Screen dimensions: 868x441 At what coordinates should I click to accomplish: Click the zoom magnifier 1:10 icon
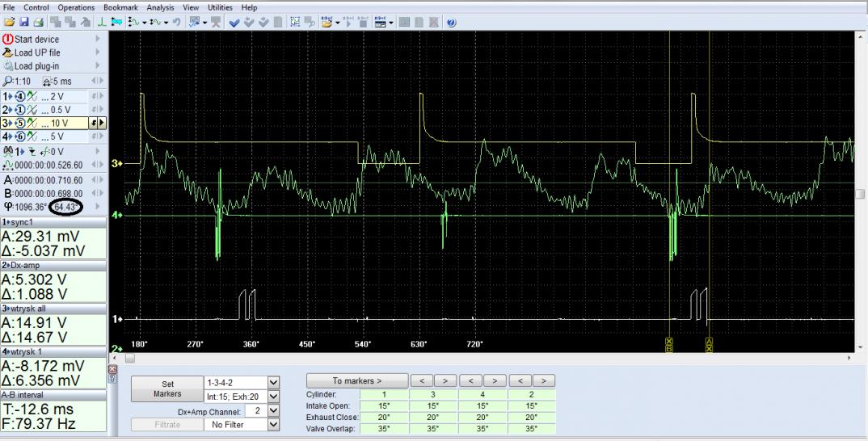coord(8,82)
